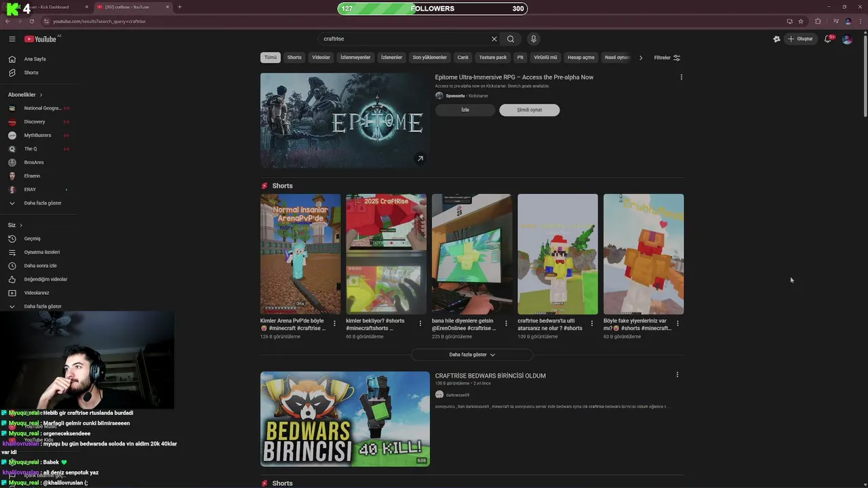Open a new browser tab
This screenshot has height=488, width=868.
[179, 7]
